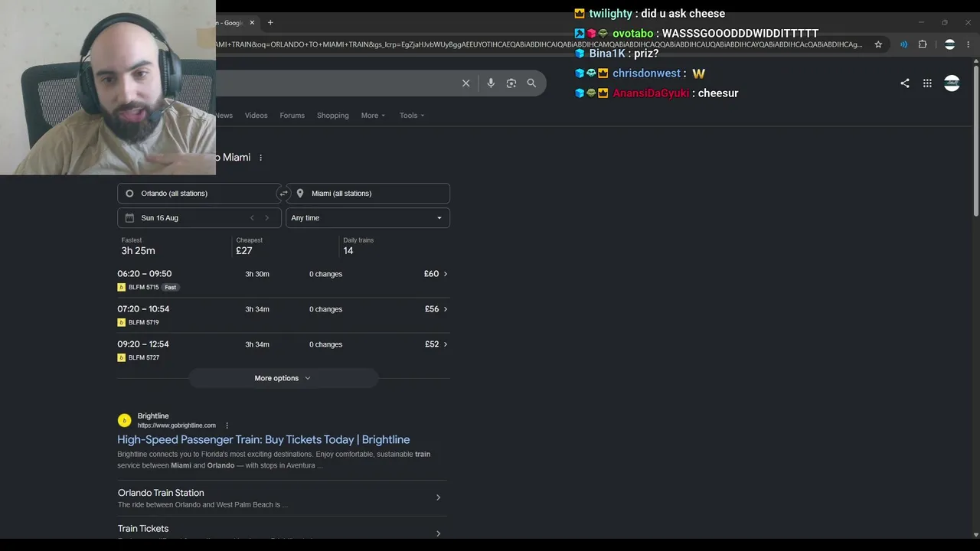980x551 pixels.
Task: Click chat username ovotabo
Action: click(x=633, y=34)
